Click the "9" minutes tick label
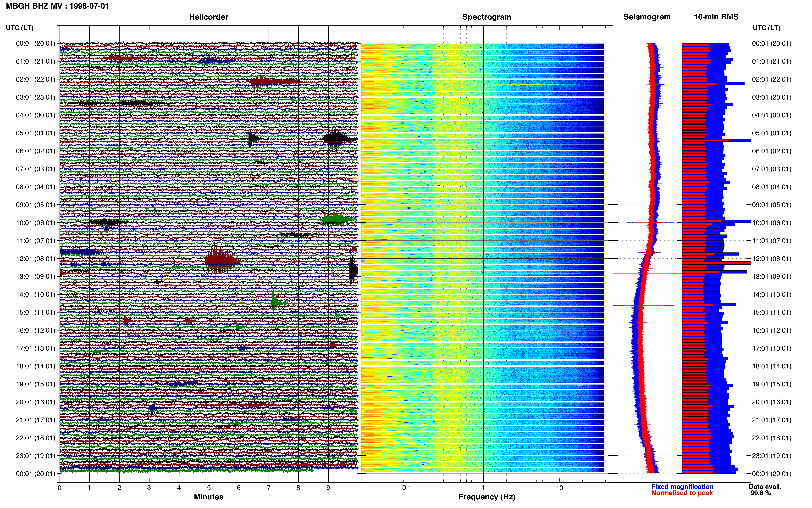Screen dimensions: 812x508 [x=328, y=487]
